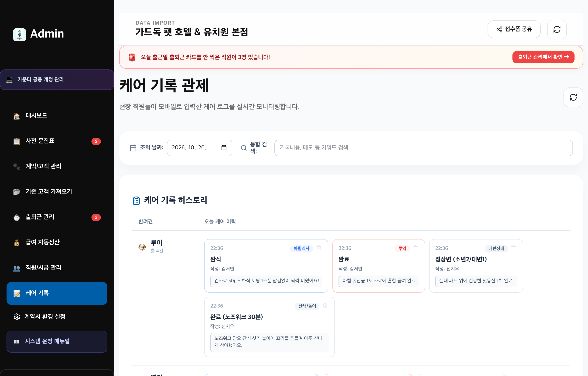This screenshot has height=376, width=588.
Task: Click the 배변상태 tag badge
Action: tap(496, 248)
